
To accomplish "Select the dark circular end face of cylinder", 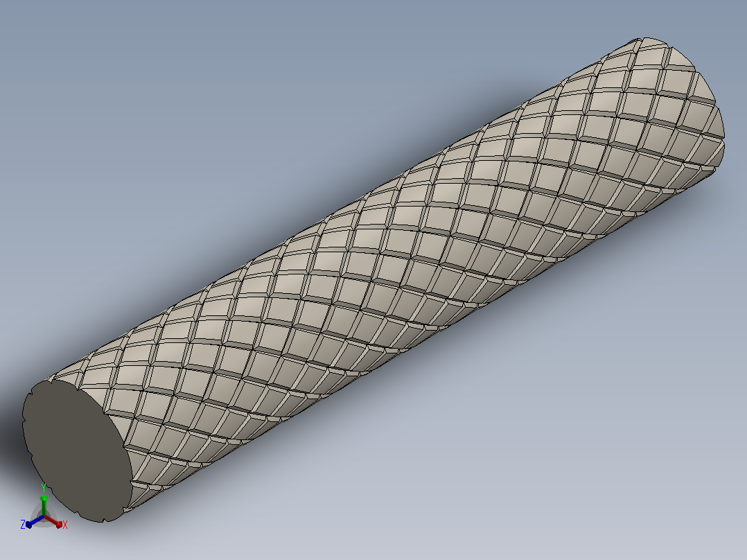I will click(76, 449).
